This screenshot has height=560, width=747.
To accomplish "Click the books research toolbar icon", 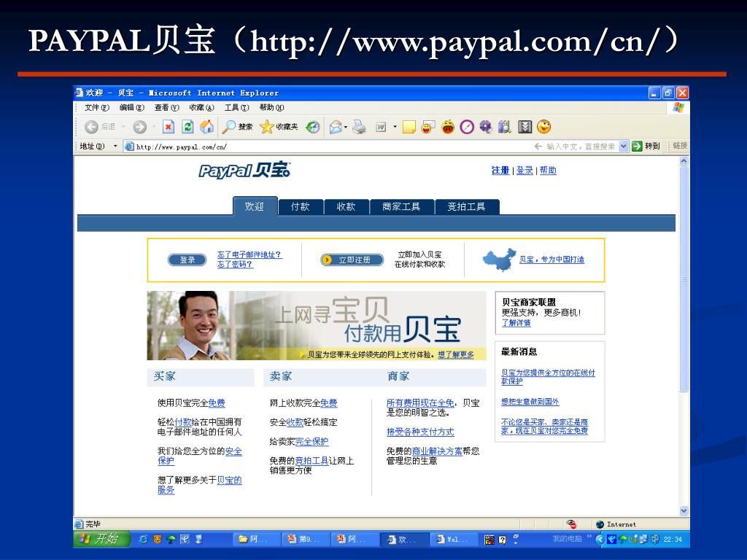I will tap(505, 127).
